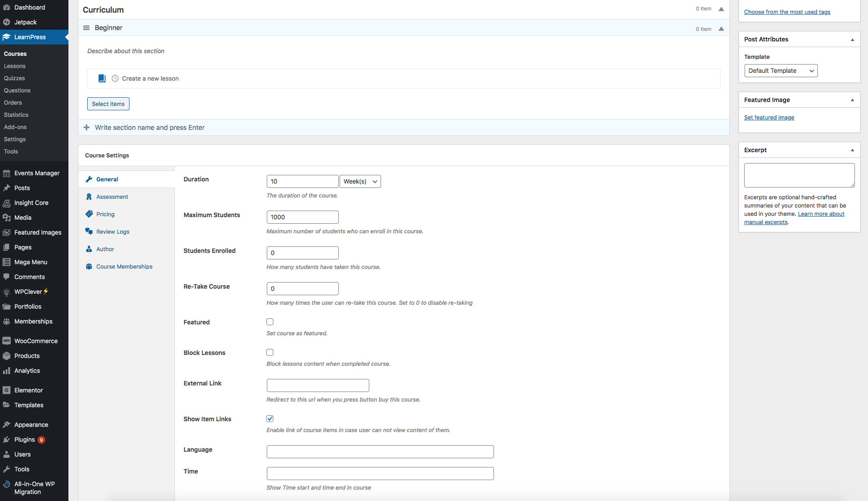Open the Review Logs tab

(126, 232)
